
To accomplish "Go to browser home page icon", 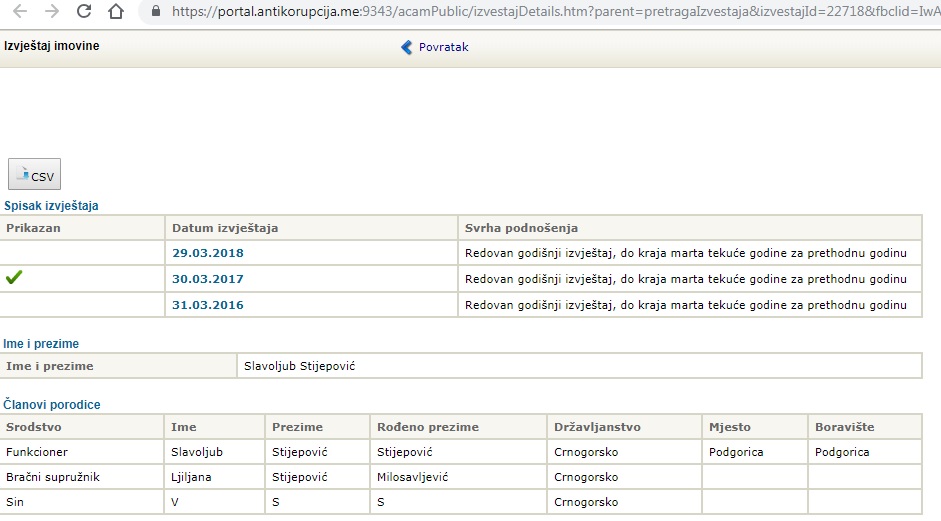I will coord(116,12).
